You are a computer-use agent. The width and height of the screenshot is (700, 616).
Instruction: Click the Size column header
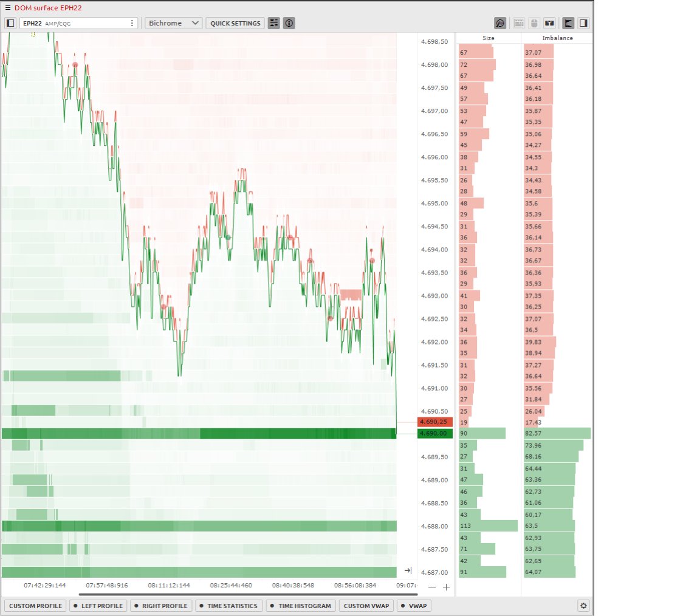(489, 38)
